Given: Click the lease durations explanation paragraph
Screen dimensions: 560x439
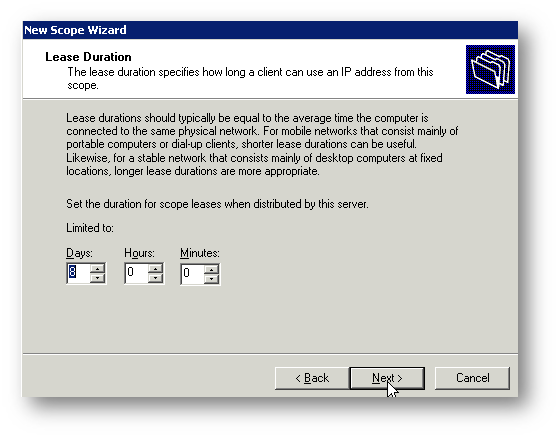Looking at the screenshot, I should [x=262, y=144].
